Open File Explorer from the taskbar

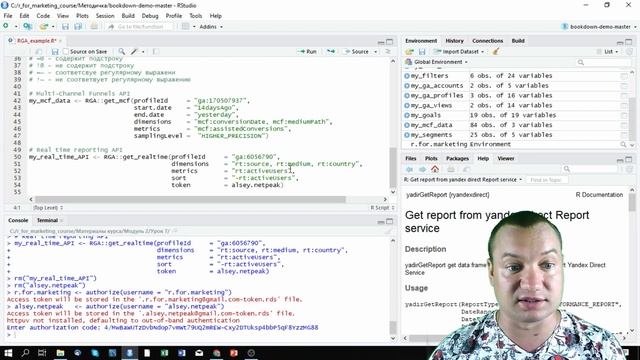60,353
